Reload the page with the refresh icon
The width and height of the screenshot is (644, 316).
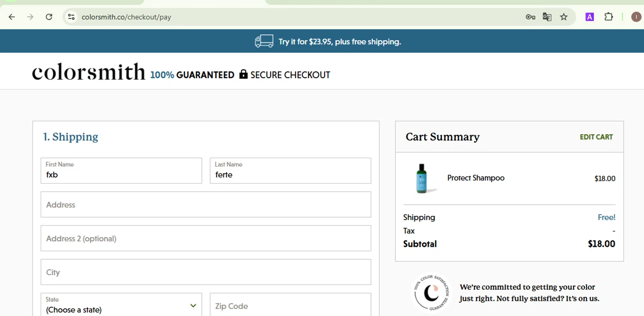coord(49,17)
